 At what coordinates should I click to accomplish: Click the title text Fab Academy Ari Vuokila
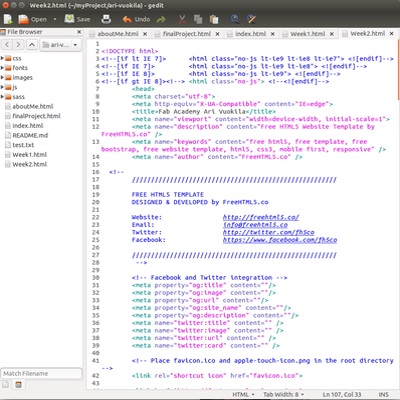202,112
